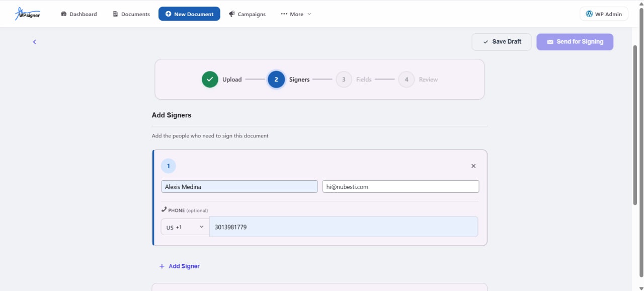Screen dimensions: 644x291
Task: Click the envelope icon in Send for Signing
Action: pyautogui.click(x=550, y=42)
